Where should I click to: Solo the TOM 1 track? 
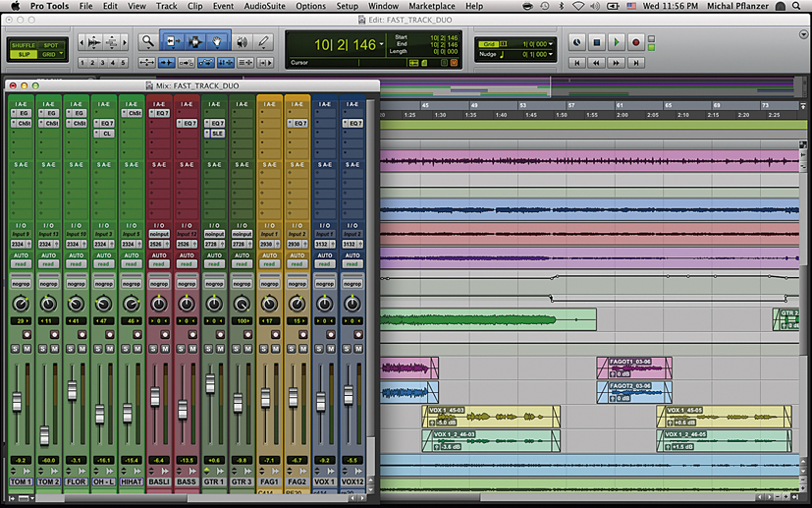[15, 349]
